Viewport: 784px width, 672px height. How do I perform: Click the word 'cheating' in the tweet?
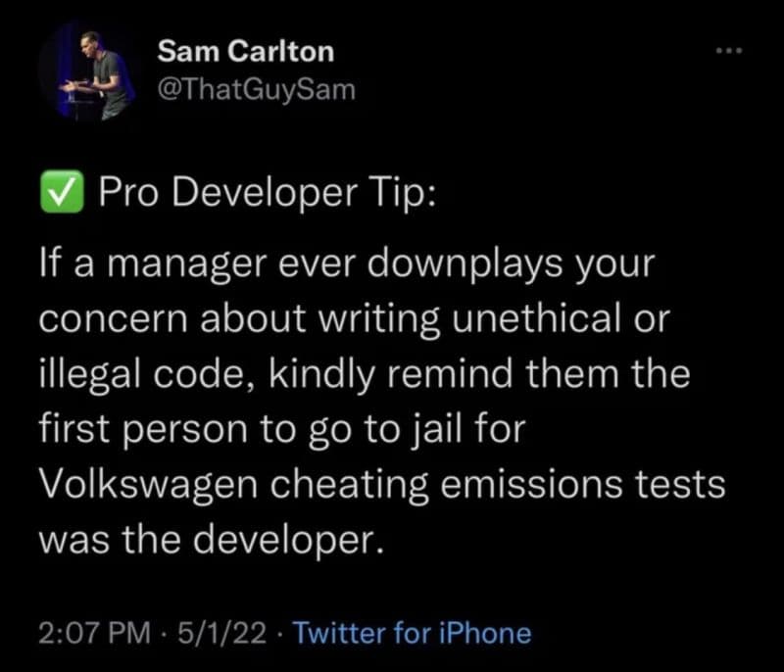[x=350, y=484]
